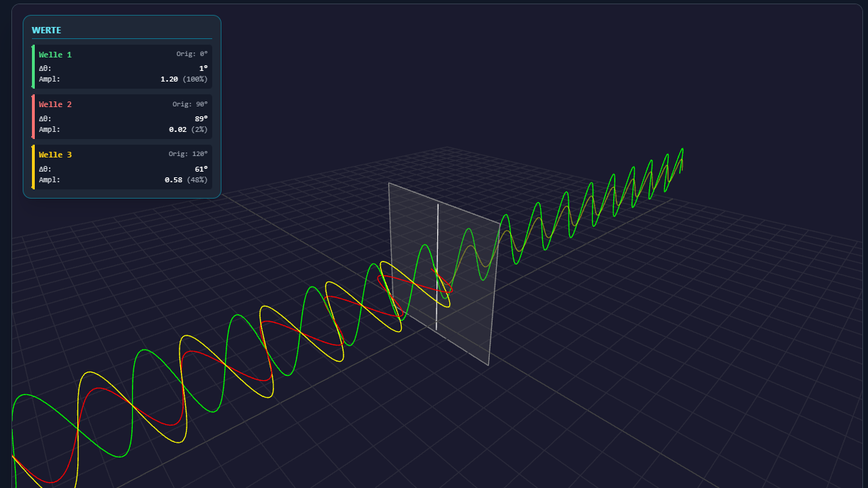Click the 89° angle value of Welle 2
This screenshot has width=868, height=488.
pyautogui.click(x=201, y=118)
